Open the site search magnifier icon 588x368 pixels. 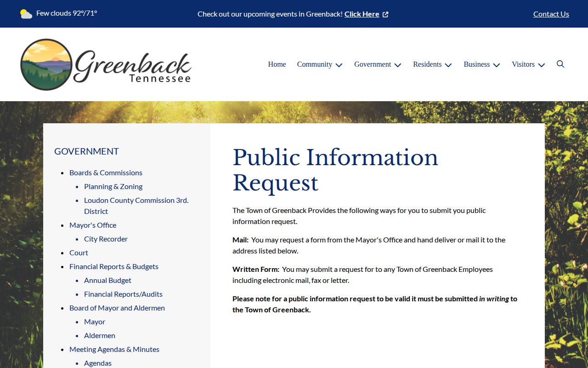[x=560, y=64]
